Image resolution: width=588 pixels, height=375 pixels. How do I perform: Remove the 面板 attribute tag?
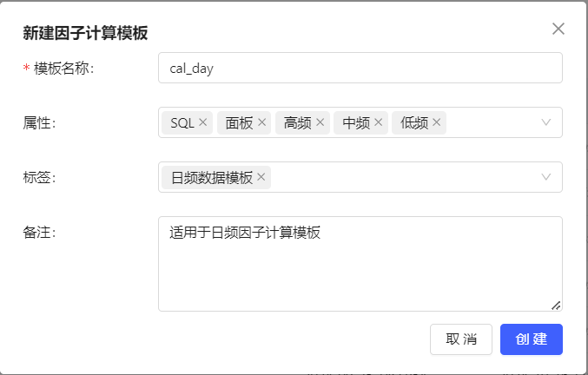point(261,122)
